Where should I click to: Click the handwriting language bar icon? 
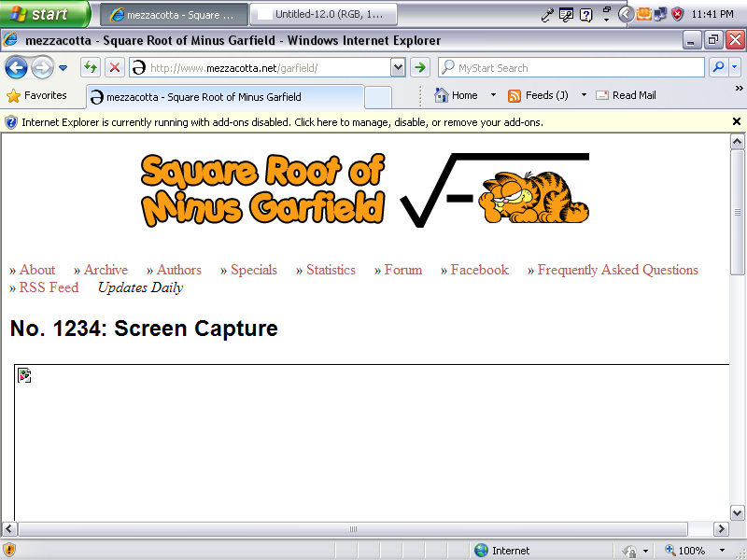click(566, 15)
